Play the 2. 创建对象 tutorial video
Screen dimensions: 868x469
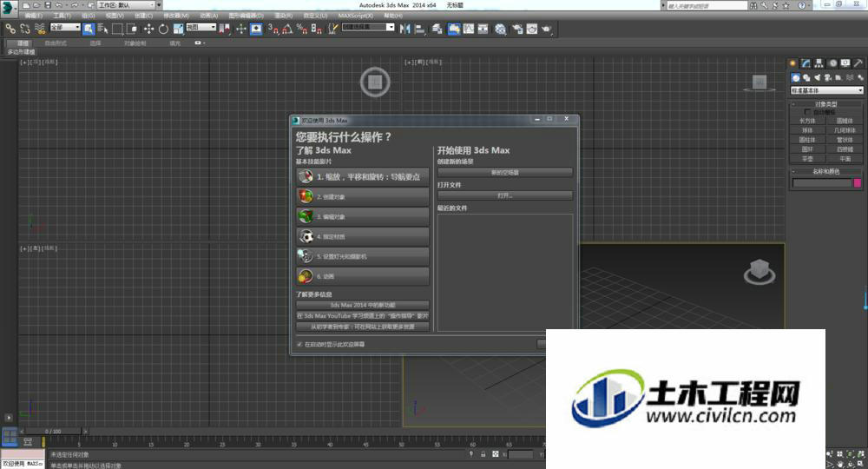click(x=363, y=196)
